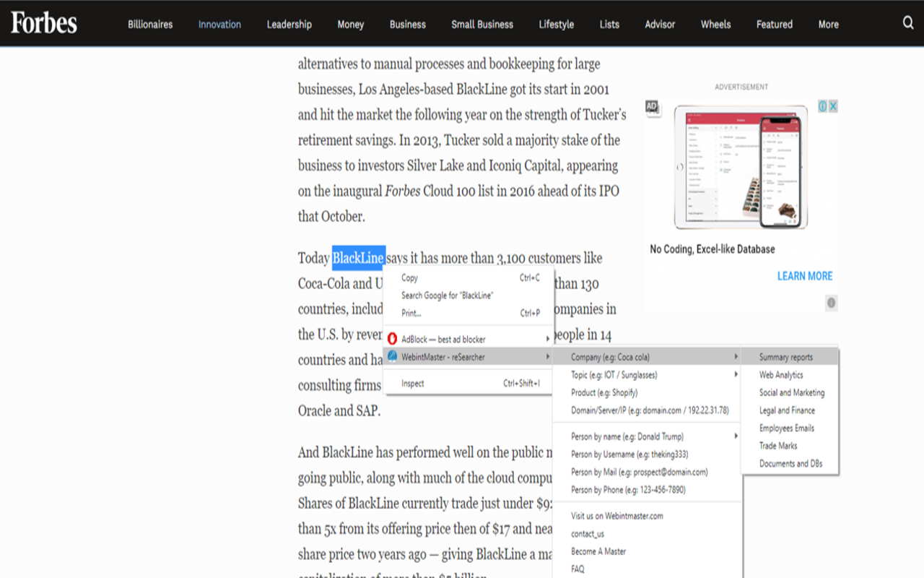Expand the Company submenu arrow
924x578 pixels.
736,357
